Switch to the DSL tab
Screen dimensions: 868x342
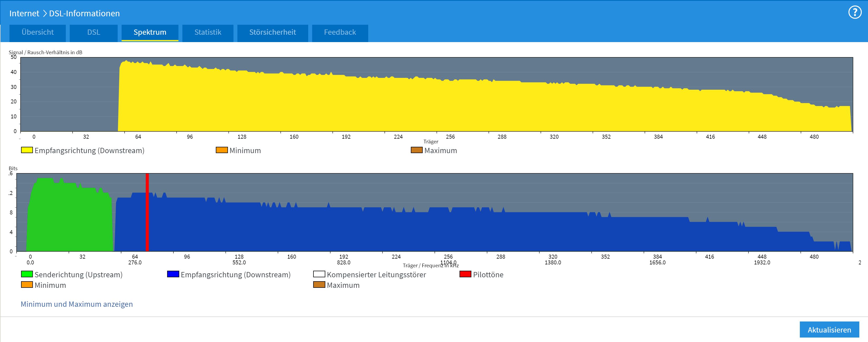point(94,32)
